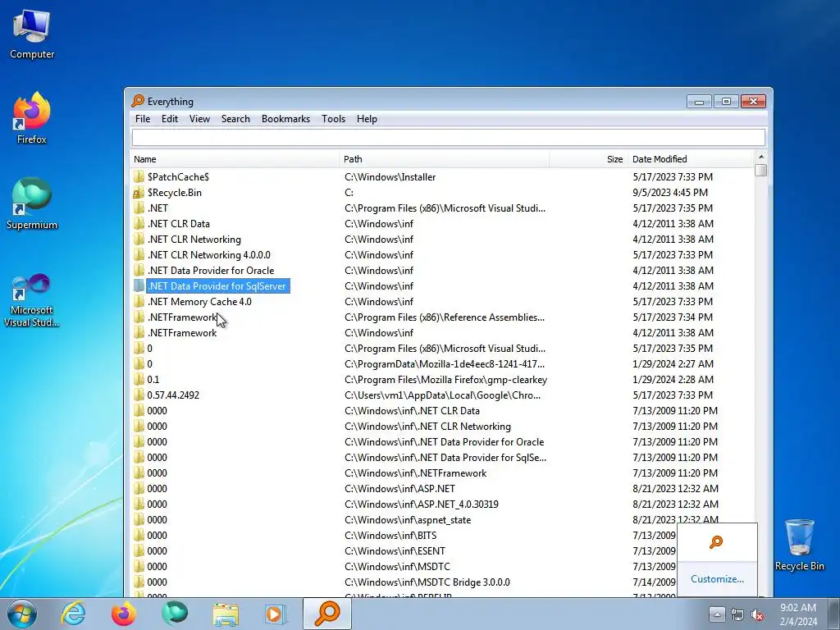The width and height of the screenshot is (840, 630).
Task: Click date '1/29/2024 2:28 AM'
Action: [673, 380]
